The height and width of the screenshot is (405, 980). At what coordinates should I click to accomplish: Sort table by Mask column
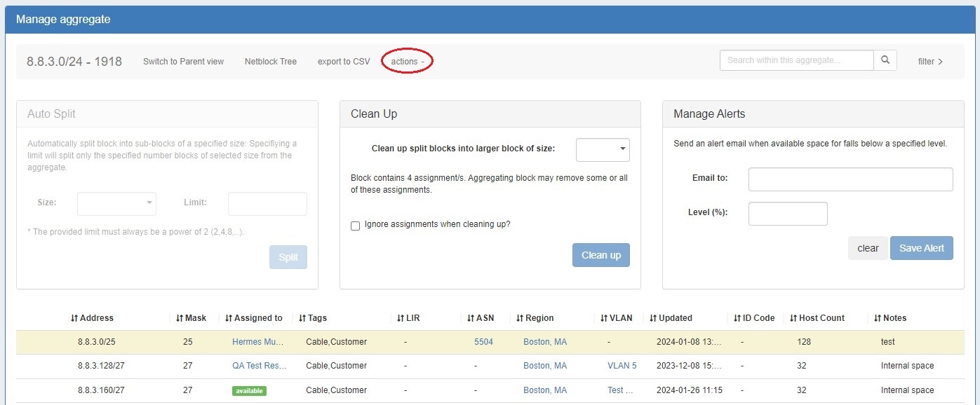[191, 318]
